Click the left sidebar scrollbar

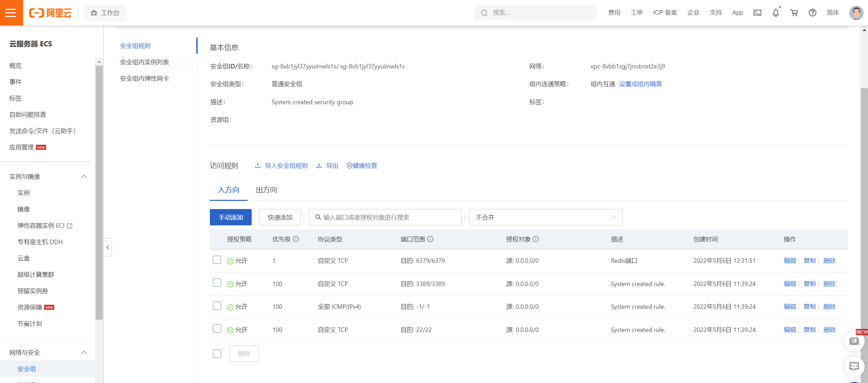[x=99, y=192]
